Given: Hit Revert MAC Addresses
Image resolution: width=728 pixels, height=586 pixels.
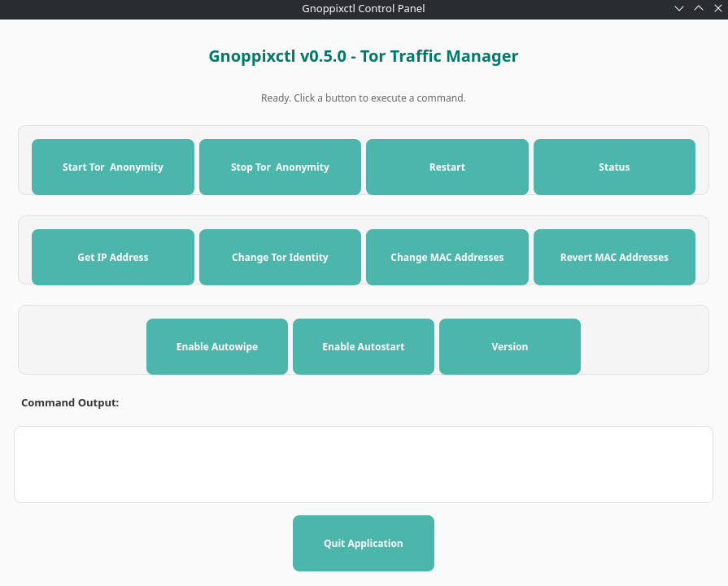Looking at the screenshot, I should (614, 257).
